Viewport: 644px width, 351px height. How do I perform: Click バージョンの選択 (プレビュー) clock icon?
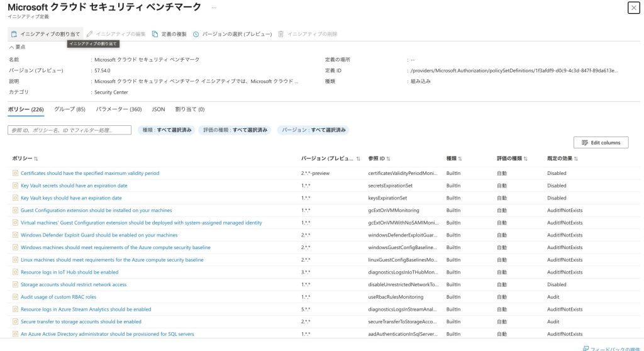click(196, 34)
